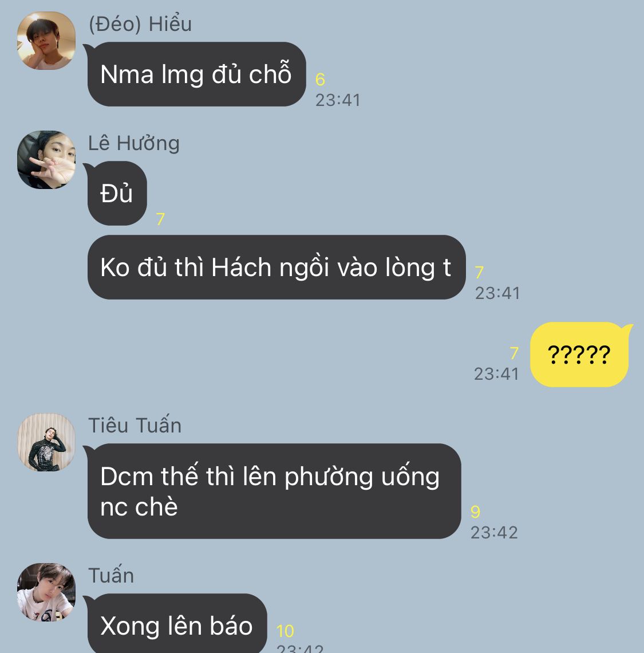644x653 pixels.
Task: Click the sender name "(Đéo) Hiểu"
Action: click(x=140, y=24)
